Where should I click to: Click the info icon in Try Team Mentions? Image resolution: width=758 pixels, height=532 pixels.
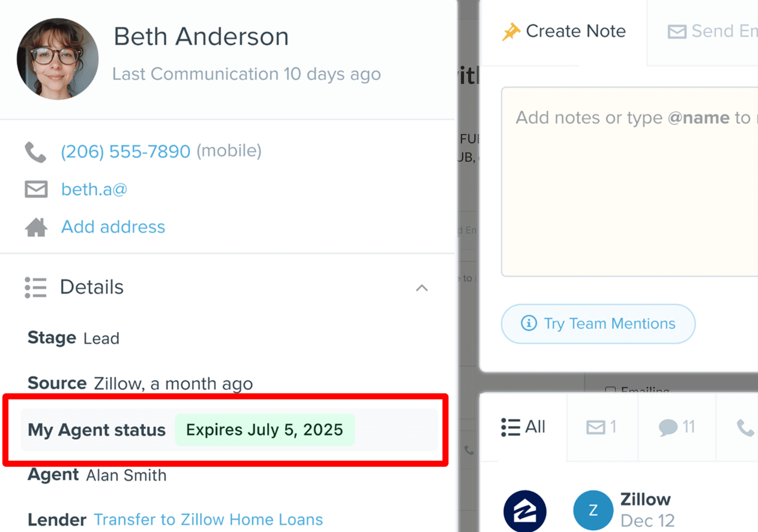529,323
